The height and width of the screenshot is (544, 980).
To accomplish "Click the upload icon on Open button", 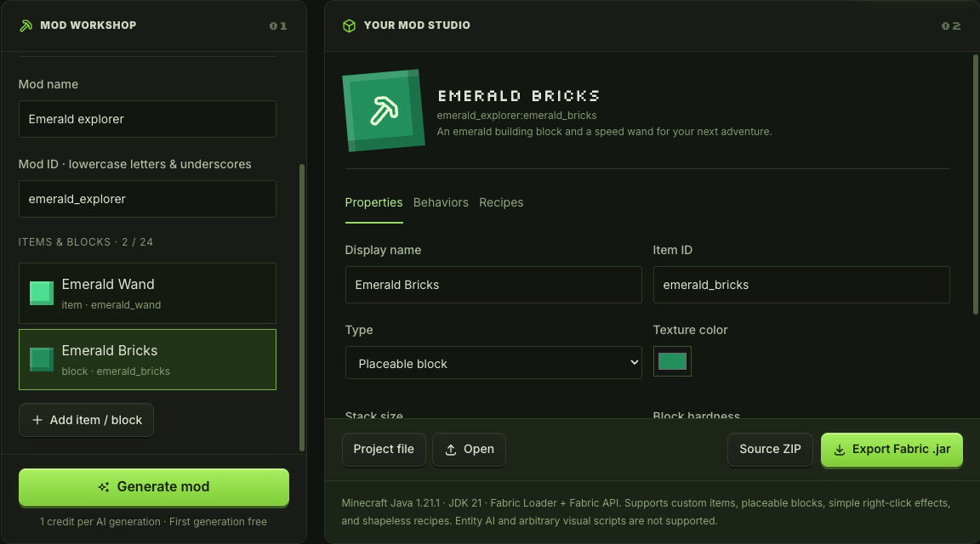I will pos(451,450).
